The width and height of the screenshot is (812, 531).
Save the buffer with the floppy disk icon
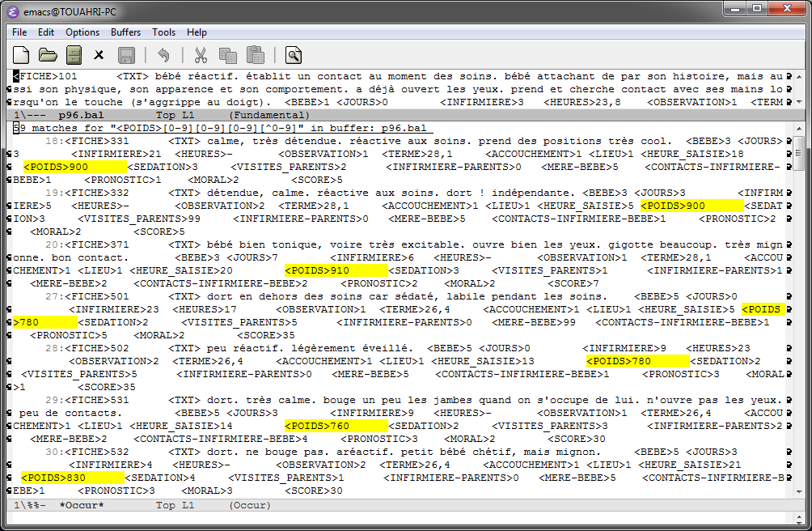(x=126, y=55)
